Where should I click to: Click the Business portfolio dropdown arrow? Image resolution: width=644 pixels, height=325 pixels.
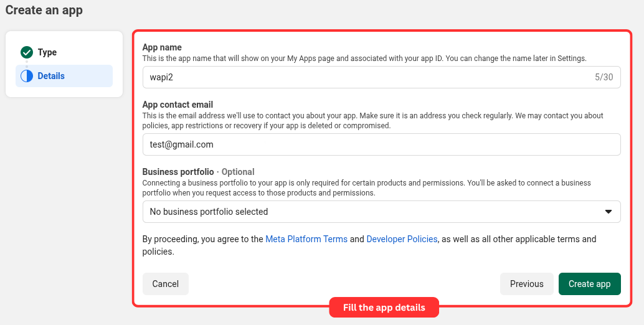click(x=608, y=212)
